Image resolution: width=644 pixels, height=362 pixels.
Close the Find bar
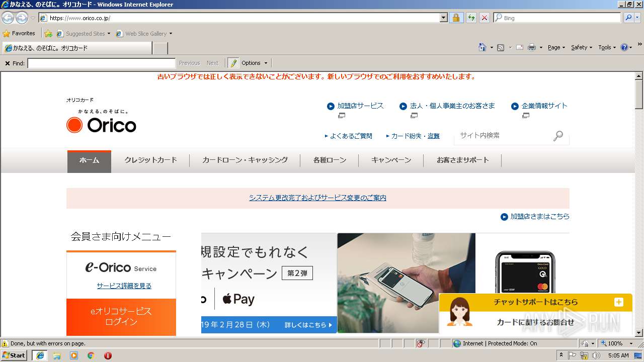(7, 63)
